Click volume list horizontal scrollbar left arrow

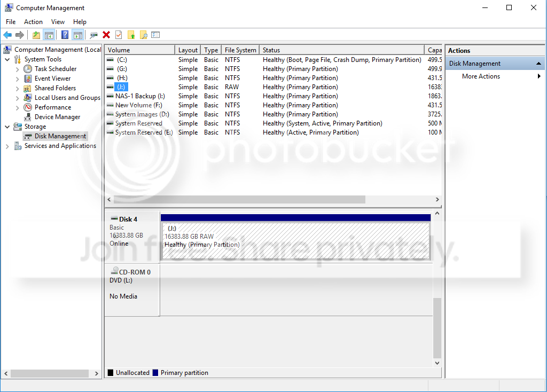109,200
